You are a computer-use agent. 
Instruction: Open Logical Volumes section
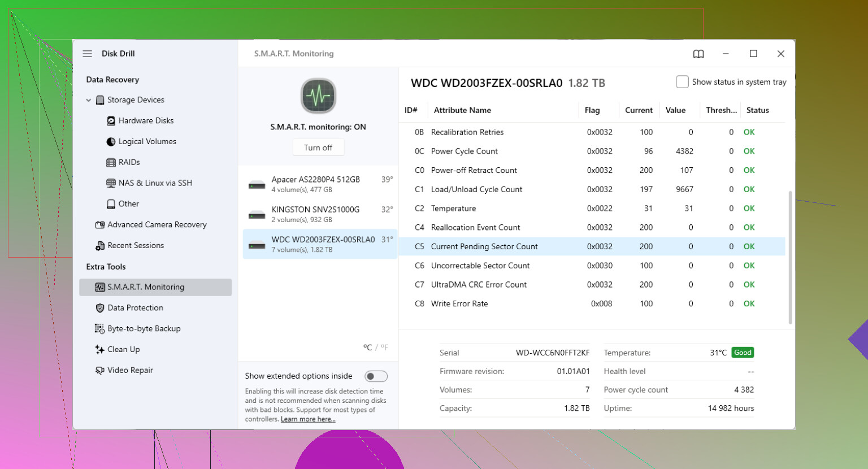147,142
